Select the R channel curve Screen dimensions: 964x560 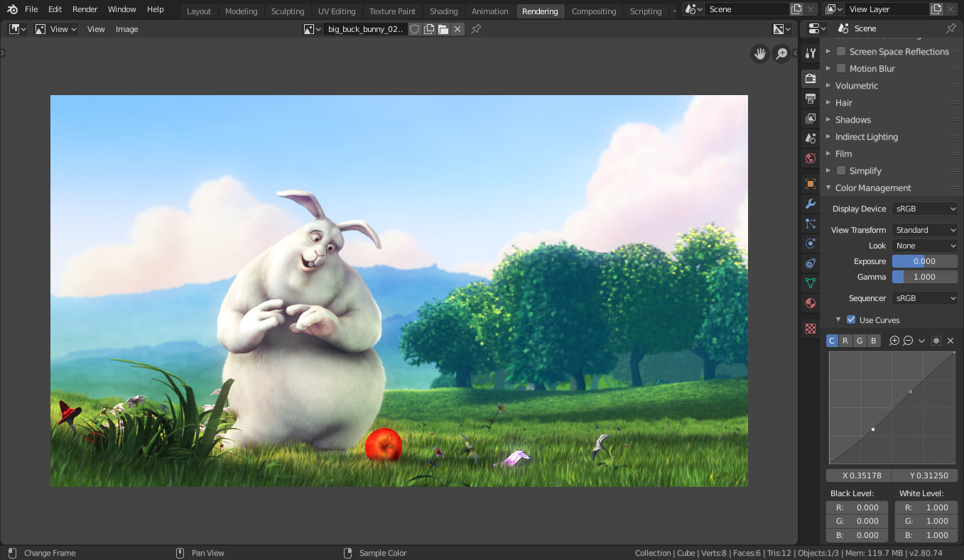click(845, 340)
